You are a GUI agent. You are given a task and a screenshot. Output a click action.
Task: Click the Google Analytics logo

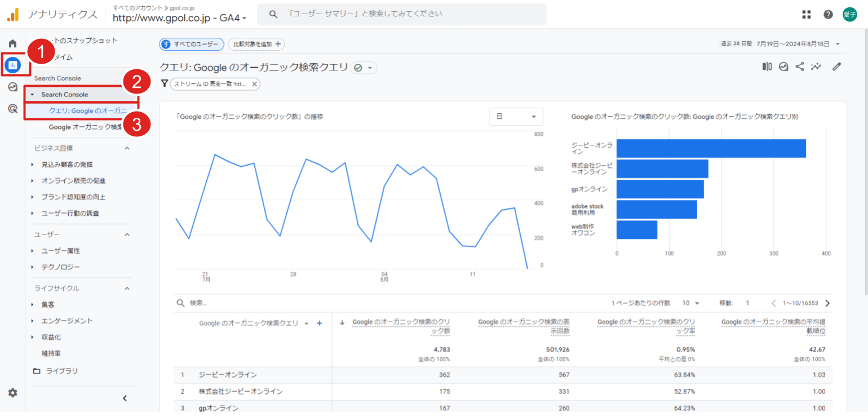pos(12,14)
